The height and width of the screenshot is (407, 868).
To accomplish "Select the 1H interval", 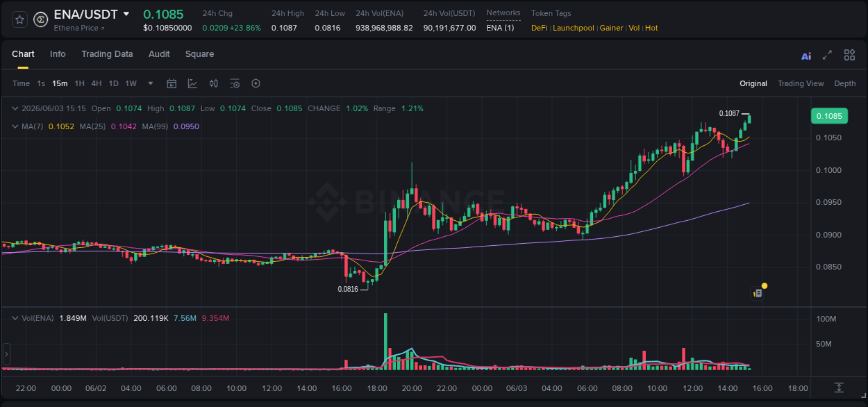I will (79, 83).
